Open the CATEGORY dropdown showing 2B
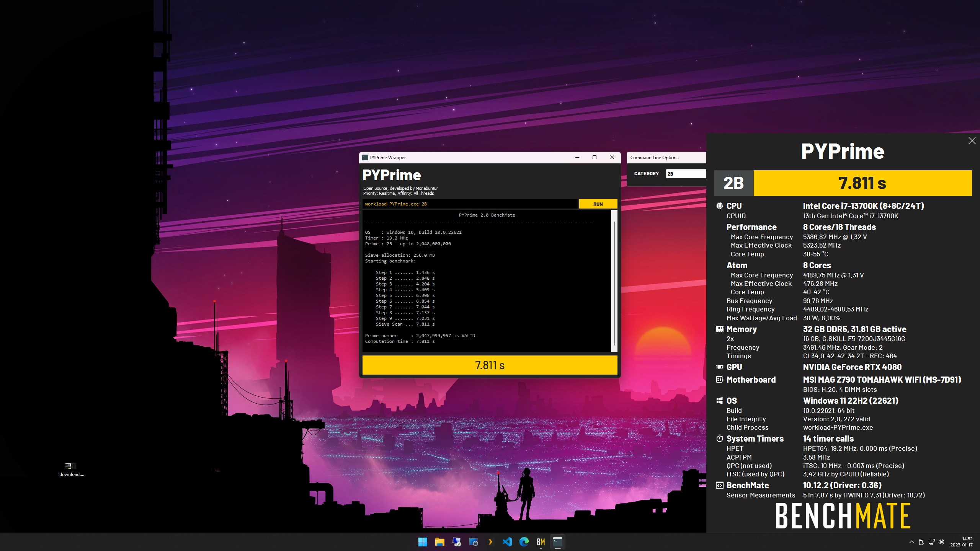 click(686, 174)
